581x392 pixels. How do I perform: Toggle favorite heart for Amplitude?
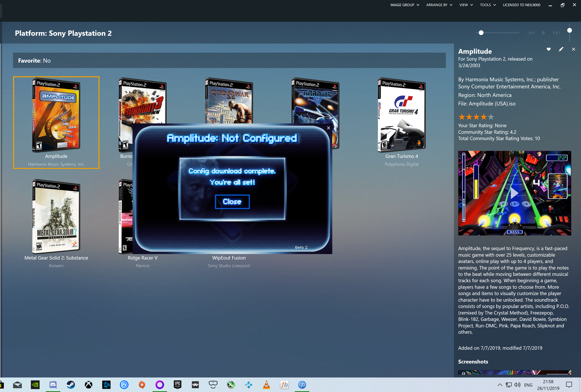549,49
